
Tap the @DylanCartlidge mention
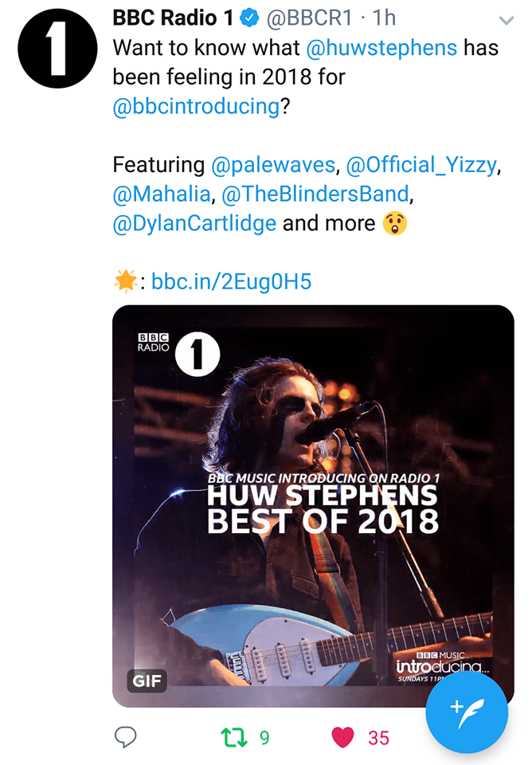point(195,223)
